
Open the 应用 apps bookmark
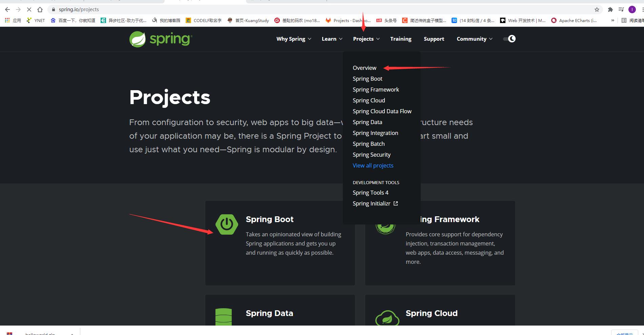tap(13, 20)
